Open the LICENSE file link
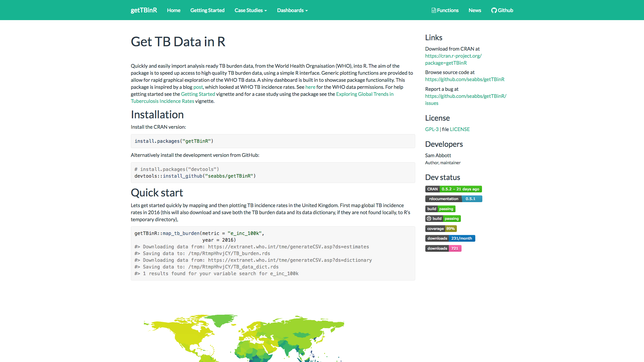Viewport: 644px width, 362px height. 460,129
